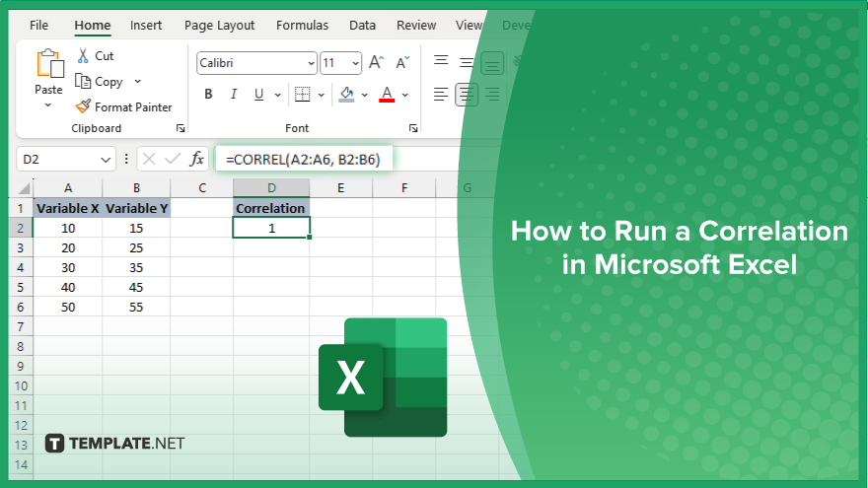Expand underline style dropdown arrow
The height and width of the screenshot is (488, 868).
click(277, 95)
